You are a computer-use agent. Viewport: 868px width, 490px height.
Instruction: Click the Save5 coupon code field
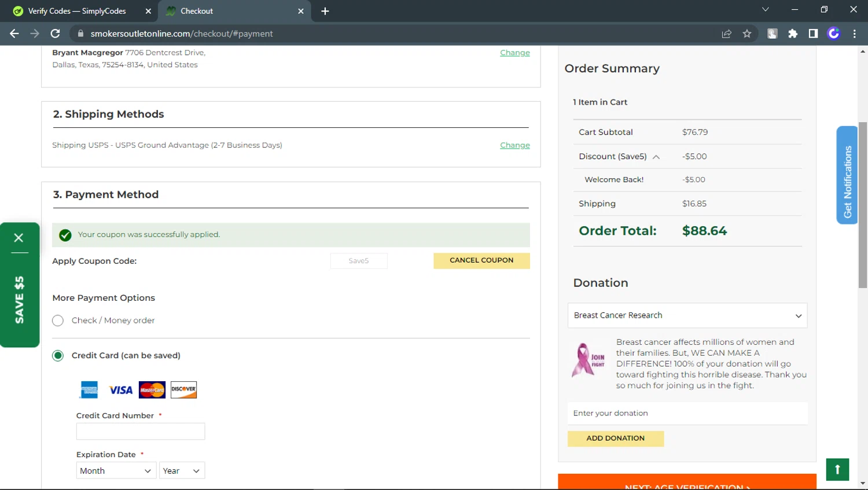click(x=359, y=261)
